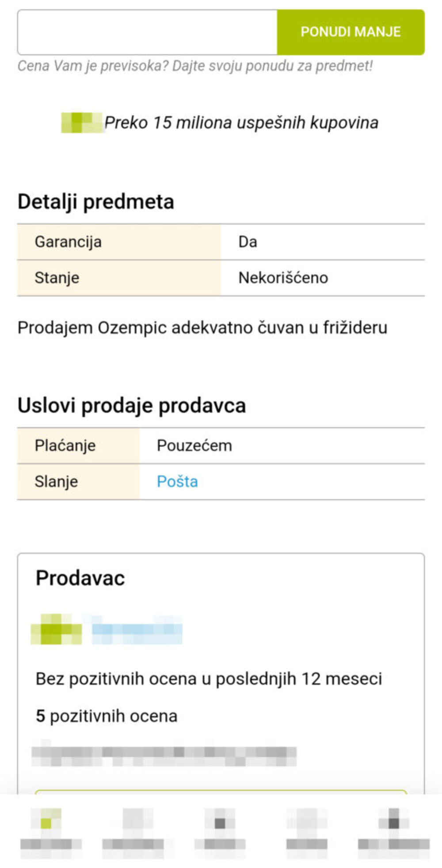Click the green-outlined button in Prodavac card
The height and width of the screenshot is (868, 442).
(x=220, y=792)
